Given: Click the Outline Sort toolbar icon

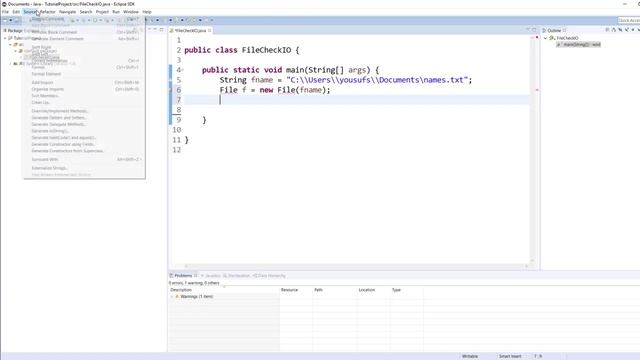Looking at the screenshot, I should pyautogui.click(x=613, y=30).
